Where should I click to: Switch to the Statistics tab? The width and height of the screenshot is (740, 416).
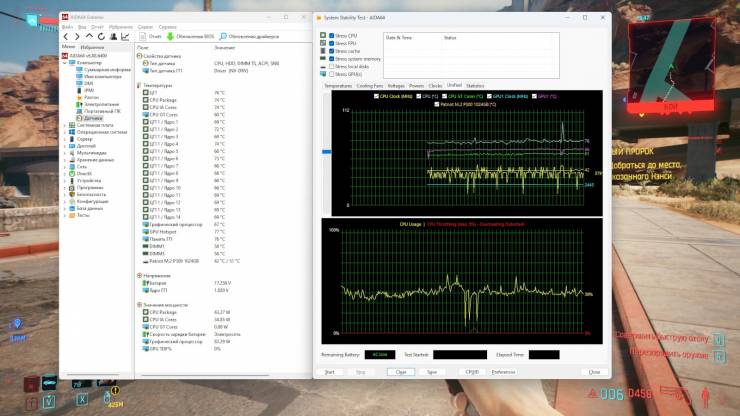(475, 86)
